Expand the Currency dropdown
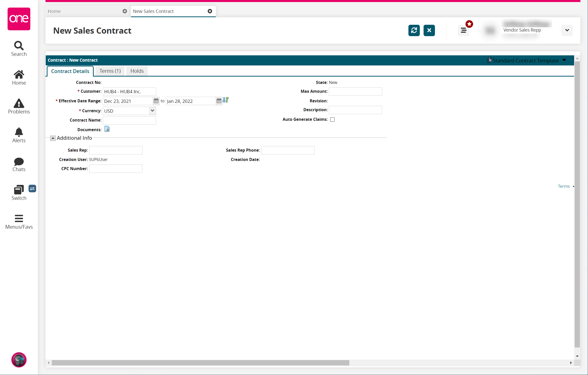588x375 pixels. 152,111
